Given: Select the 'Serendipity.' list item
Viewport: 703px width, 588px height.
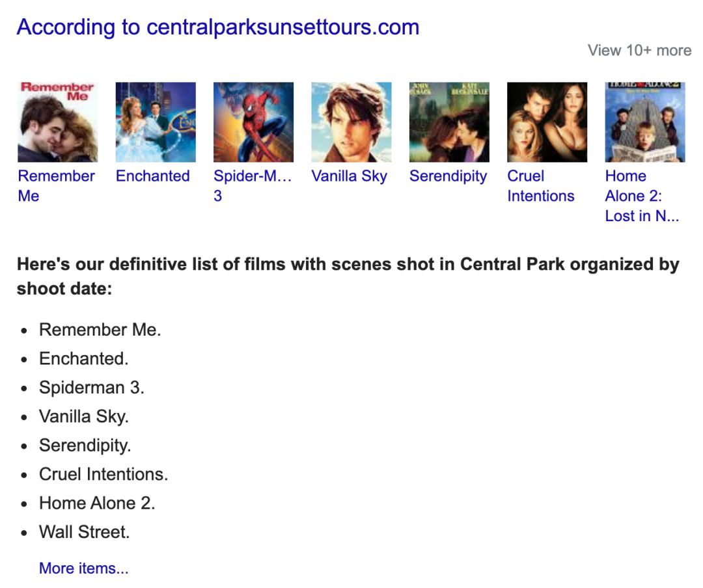Looking at the screenshot, I should (85, 446).
